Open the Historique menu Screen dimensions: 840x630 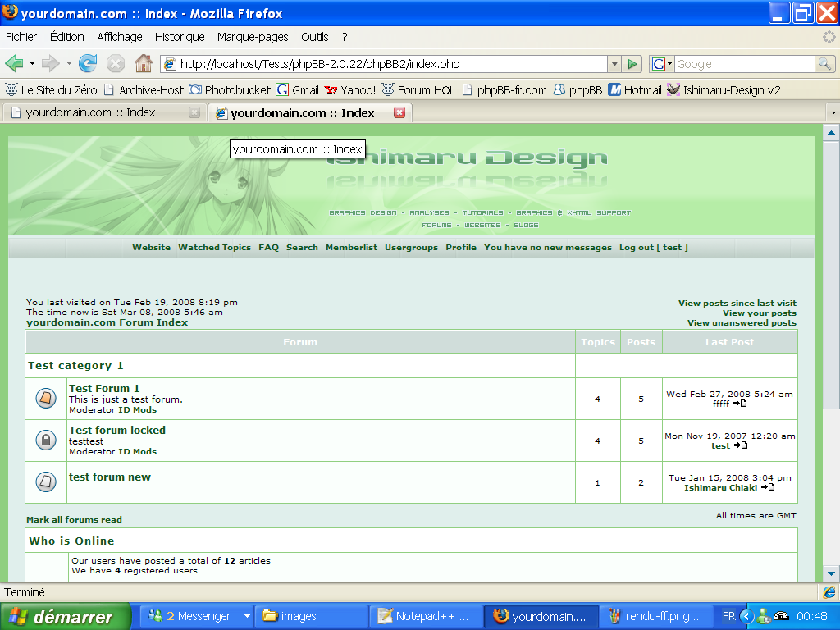(x=180, y=37)
